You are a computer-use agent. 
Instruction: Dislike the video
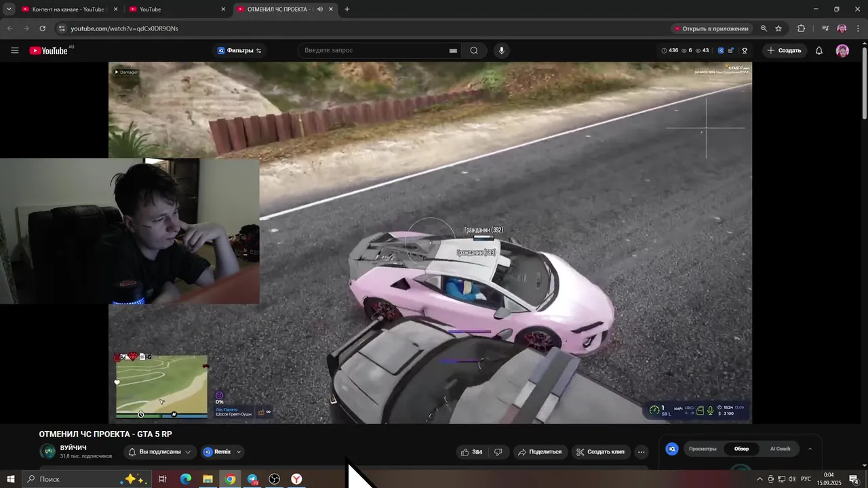(x=498, y=452)
